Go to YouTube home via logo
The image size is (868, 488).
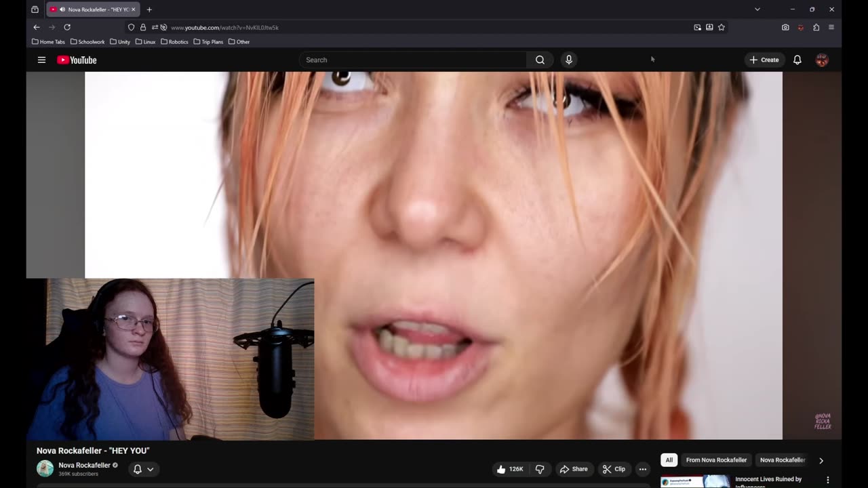77,60
